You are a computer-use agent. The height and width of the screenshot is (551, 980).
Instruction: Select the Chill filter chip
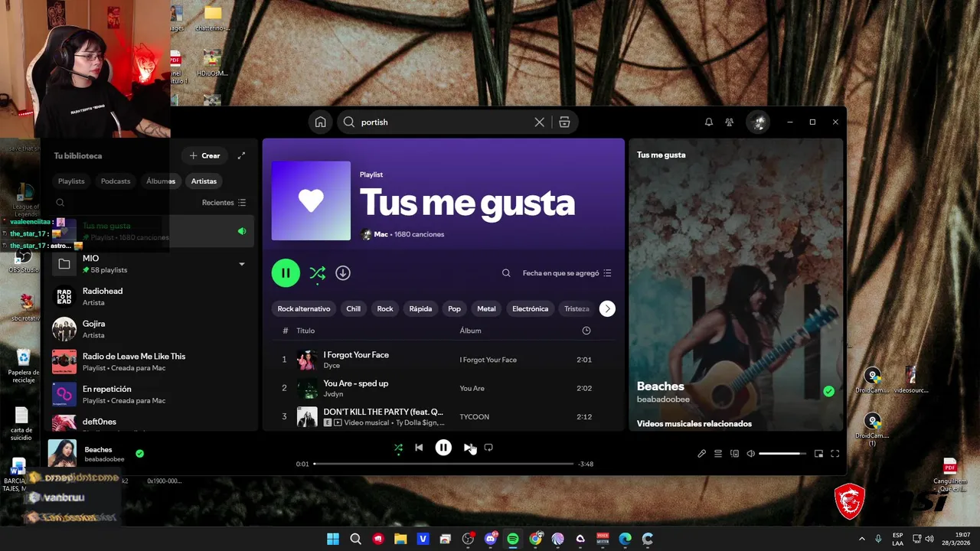[x=353, y=308]
